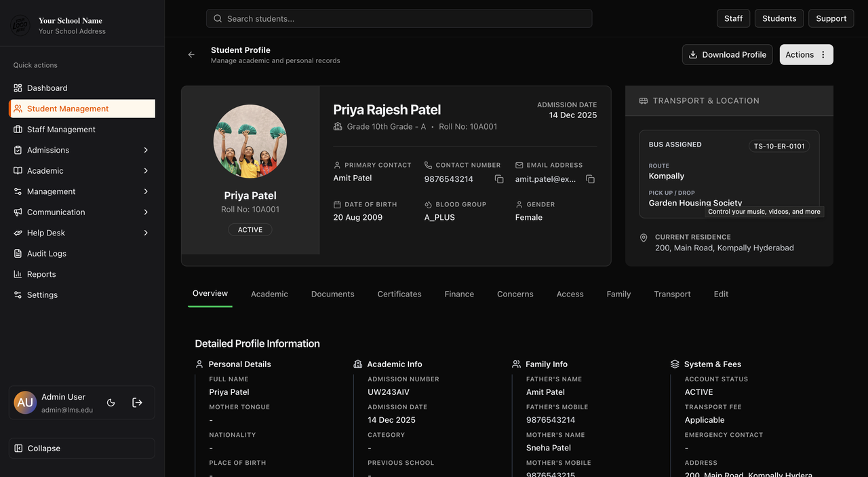Click the Personal Details person icon
Viewport: 868px width, 477px height.
point(199,364)
